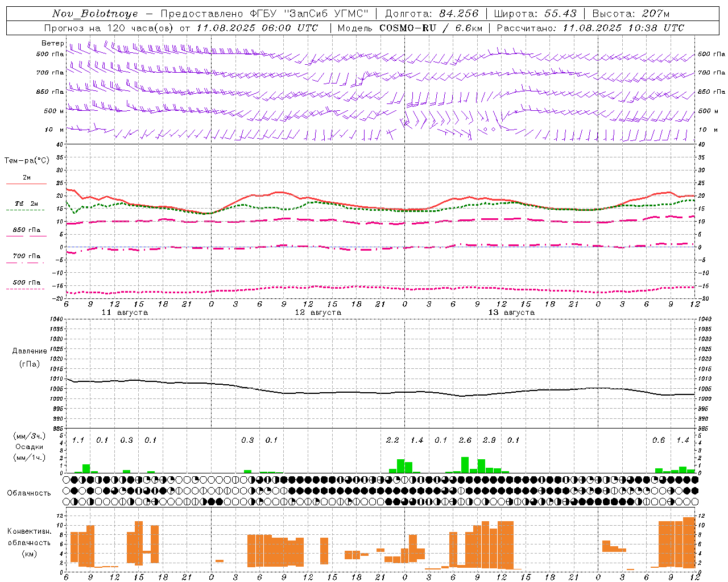Screen dimensions: 728x582
Task: Click the Ветер label of wind panel
Action: click(52, 43)
